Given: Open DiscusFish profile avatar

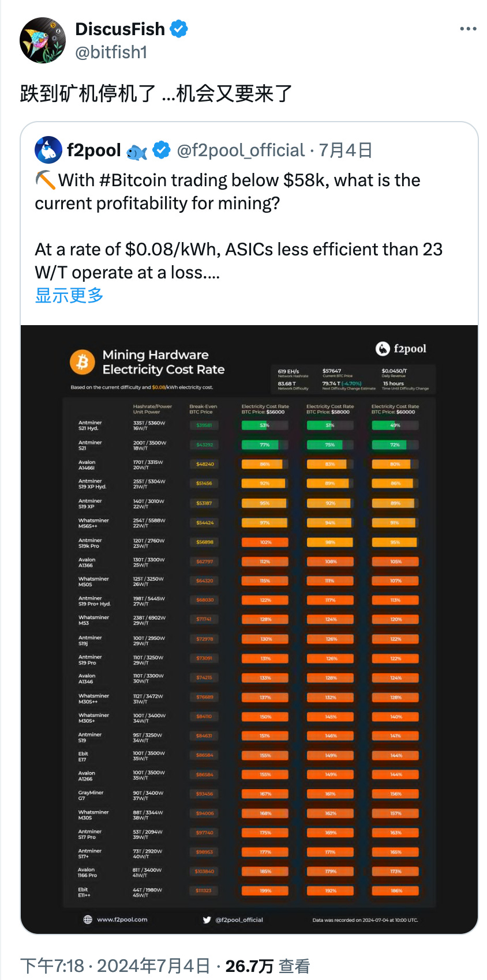Looking at the screenshot, I should (43, 40).
